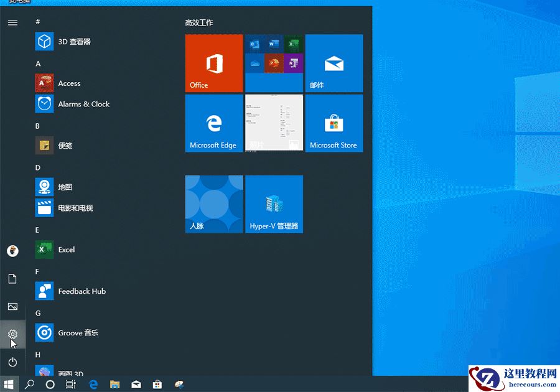Click the letter G section header
Viewport: 560px width, 392px height.
38,313
